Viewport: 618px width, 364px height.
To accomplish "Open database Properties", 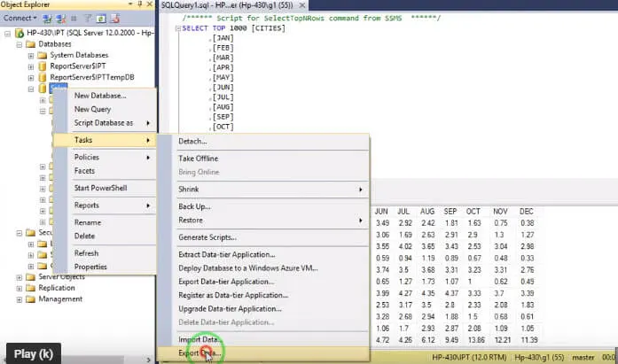I will point(105,267).
